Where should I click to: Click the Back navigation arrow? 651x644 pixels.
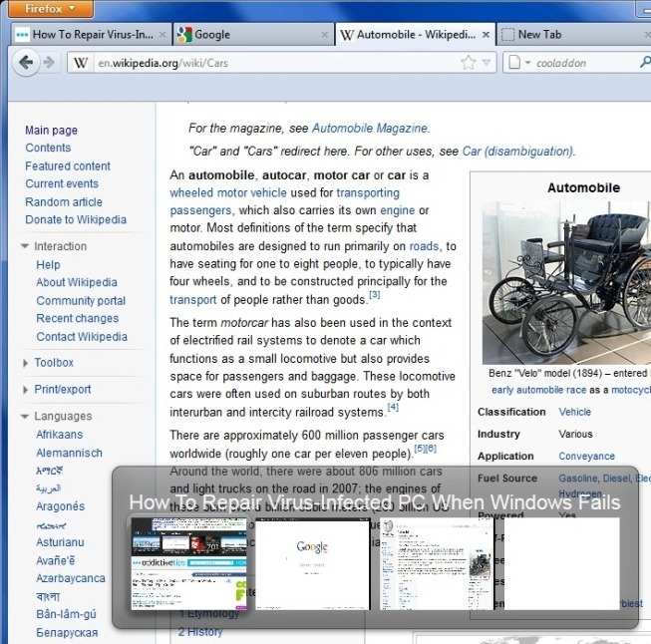pos(26,63)
